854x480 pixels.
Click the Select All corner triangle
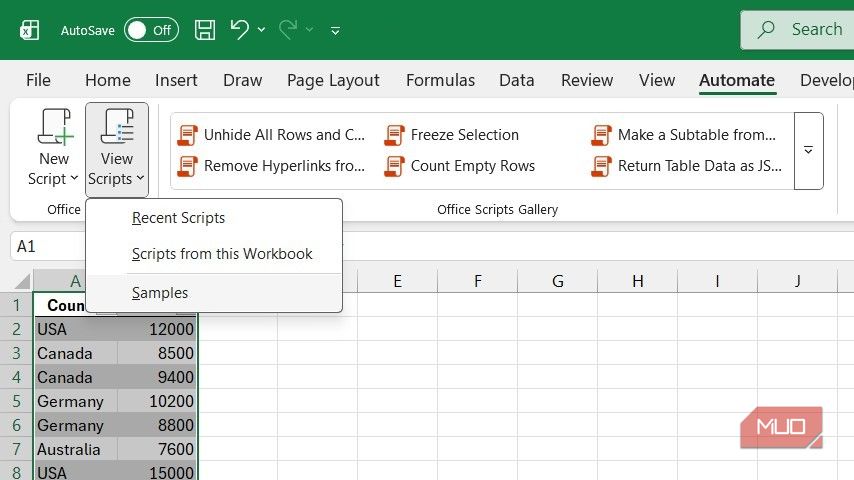pyautogui.click(x=22, y=281)
